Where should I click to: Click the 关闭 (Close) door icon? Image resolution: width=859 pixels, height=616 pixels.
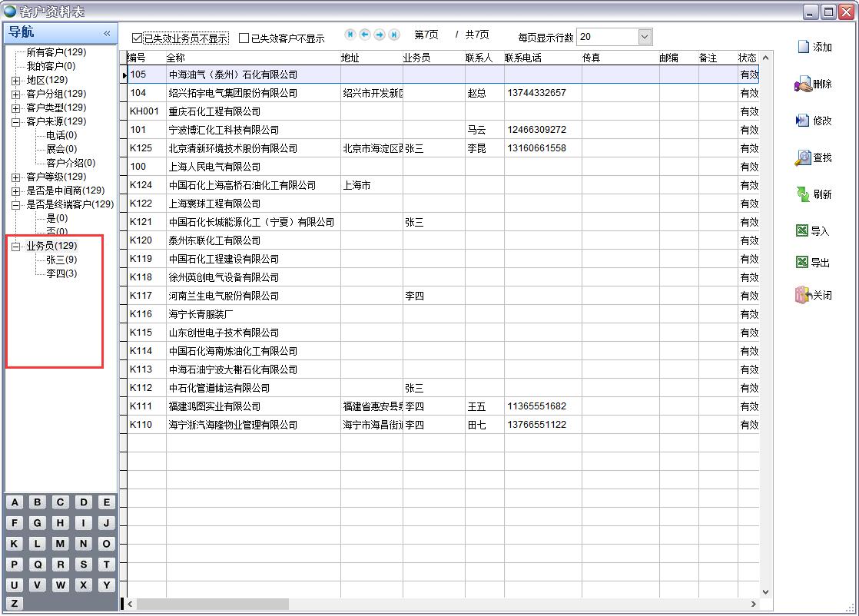point(803,295)
